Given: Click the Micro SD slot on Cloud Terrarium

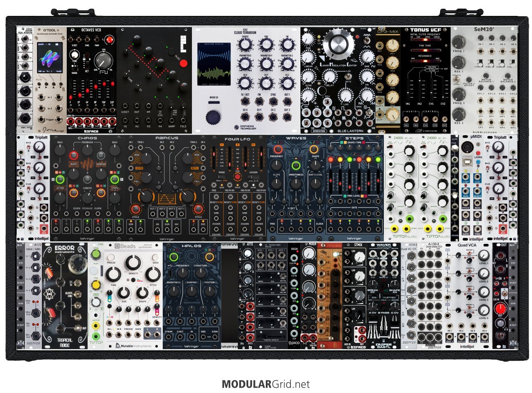Looking at the screenshot, I should [x=213, y=101].
